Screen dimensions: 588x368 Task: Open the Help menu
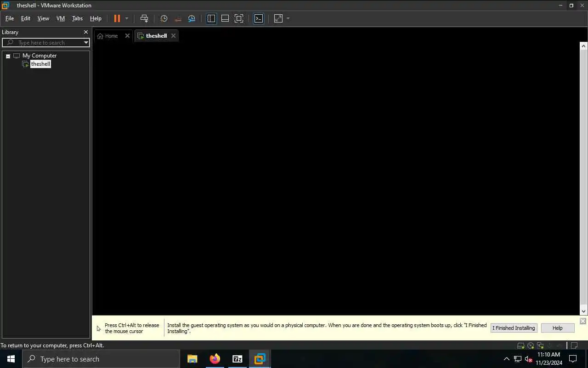(96, 18)
